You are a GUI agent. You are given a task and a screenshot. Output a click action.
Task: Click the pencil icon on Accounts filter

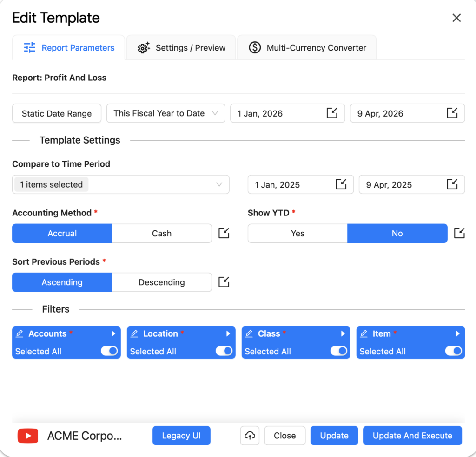(x=20, y=334)
